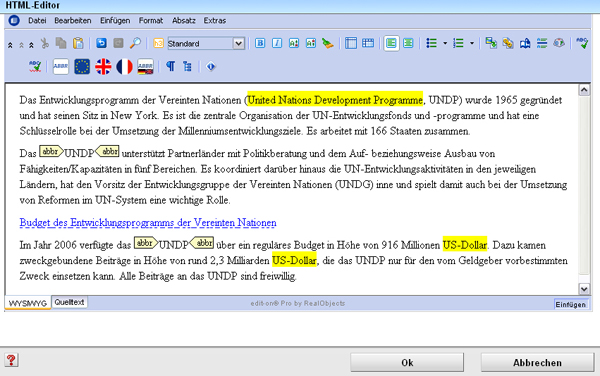The width and height of the screenshot is (600, 376).
Task: Click the orange h3 heading icon
Action: (158, 43)
